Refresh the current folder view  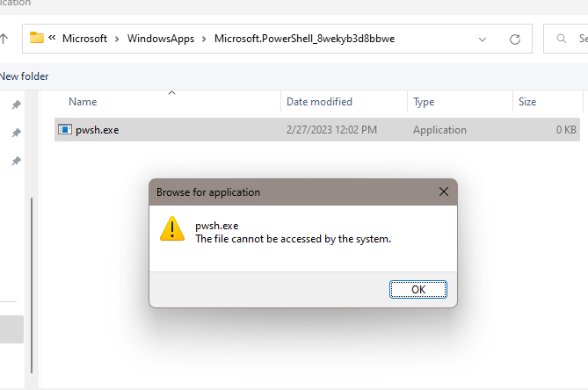pyautogui.click(x=515, y=39)
